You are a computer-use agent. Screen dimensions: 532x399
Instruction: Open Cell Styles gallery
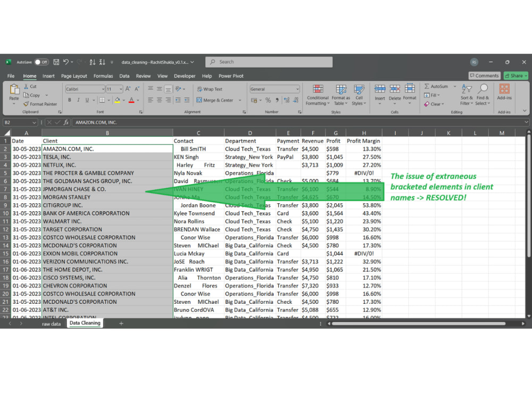(359, 95)
